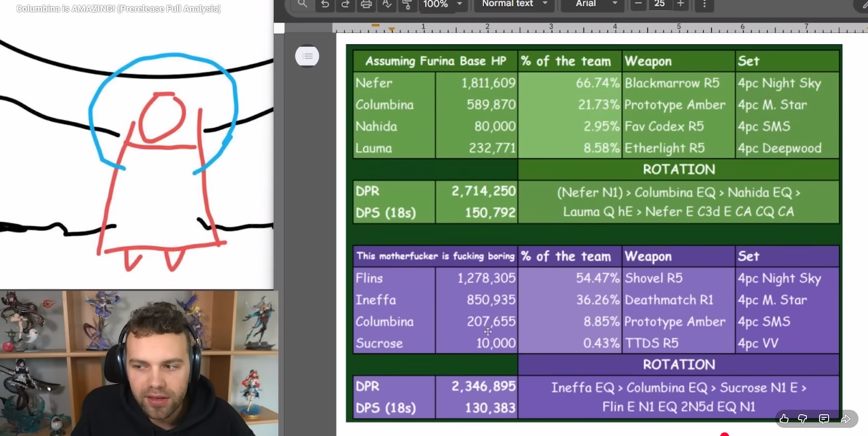The width and height of the screenshot is (868, 436).
Task: Click the 21.73% team share cell
Action: (570, 105)
